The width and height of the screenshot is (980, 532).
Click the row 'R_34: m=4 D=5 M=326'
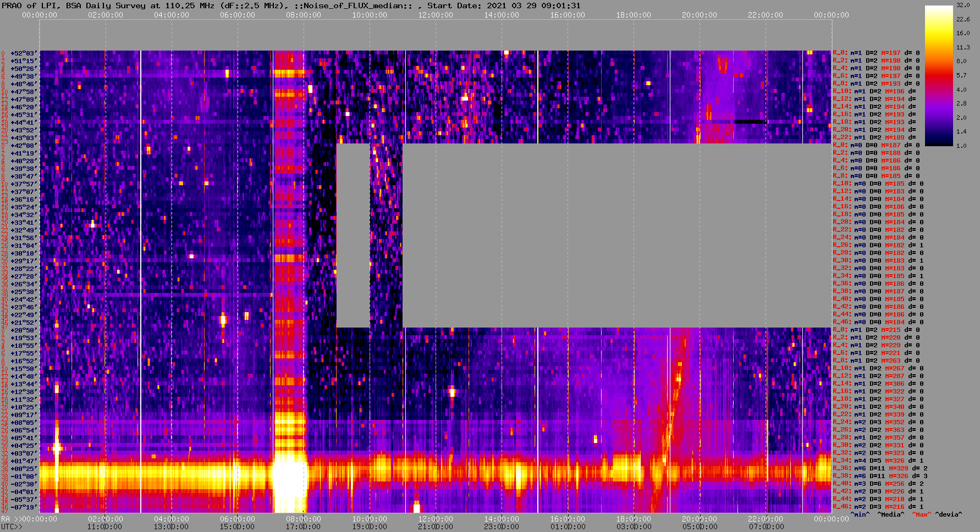(878, 461)
